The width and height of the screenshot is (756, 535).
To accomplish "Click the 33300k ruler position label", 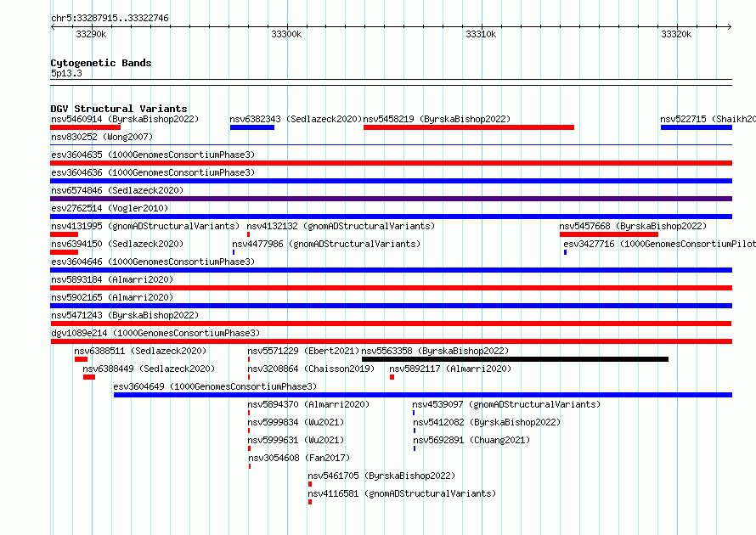I will [x=286, y=34].
